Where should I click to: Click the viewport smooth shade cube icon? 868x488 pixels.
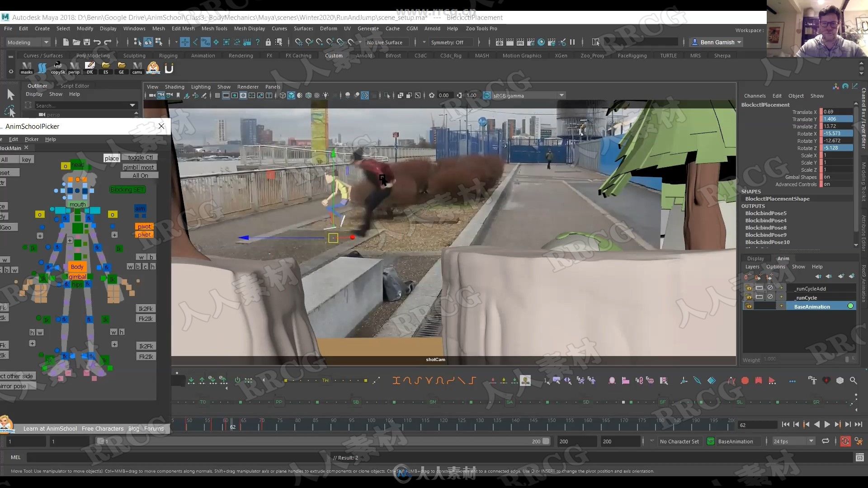click(x=292, y=95)
